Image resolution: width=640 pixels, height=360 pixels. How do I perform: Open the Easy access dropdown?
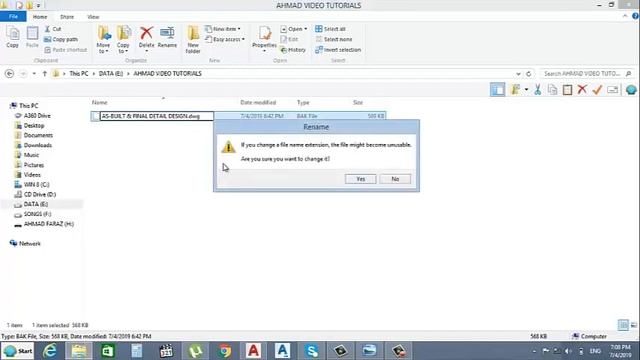[224, 39]
